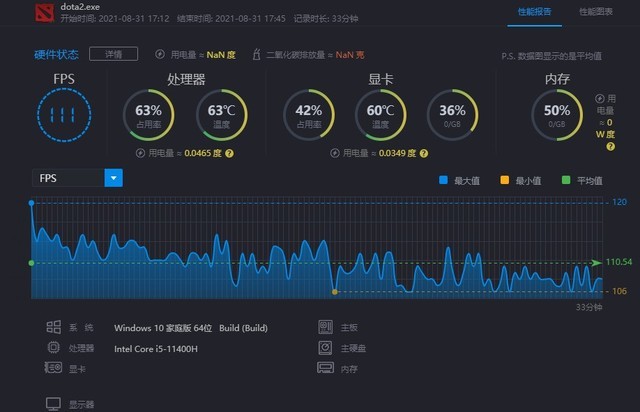Click the carbon dioxide emission icon
This screenshot has width=640, height=412.
[x=256, y=54]
